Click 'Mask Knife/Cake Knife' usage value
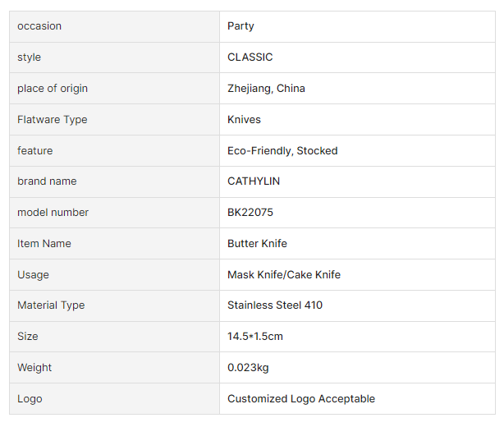This screenshot has width=504, height=427. (284, 275)
